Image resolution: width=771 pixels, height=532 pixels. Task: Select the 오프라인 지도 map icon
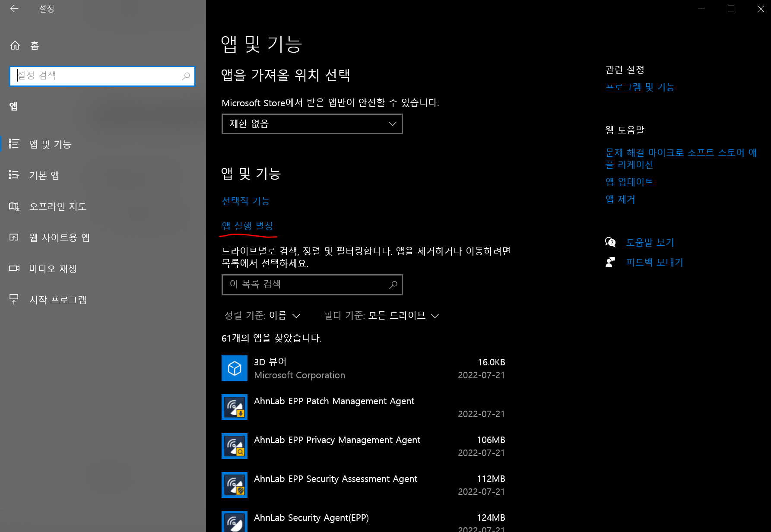coord(14,206)
